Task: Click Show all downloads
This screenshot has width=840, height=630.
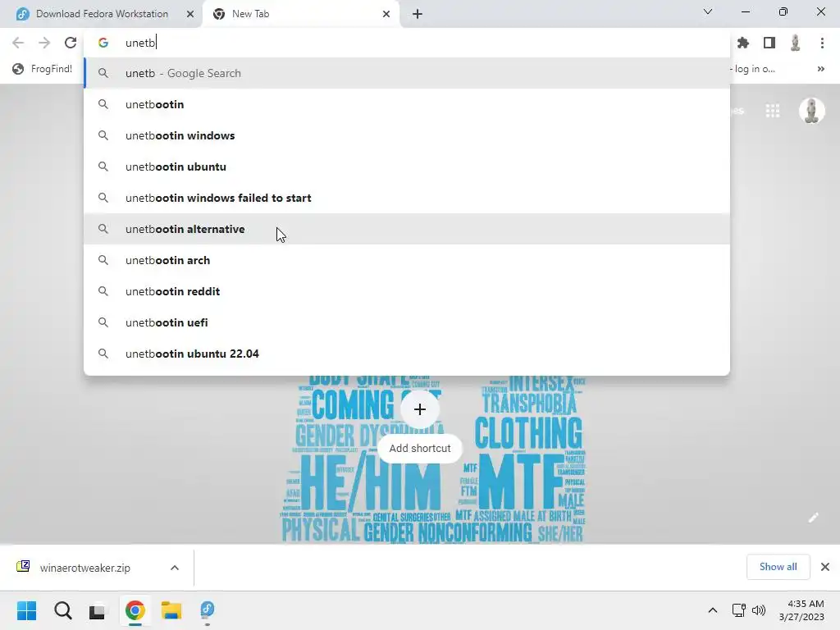Action: point(778,567)
